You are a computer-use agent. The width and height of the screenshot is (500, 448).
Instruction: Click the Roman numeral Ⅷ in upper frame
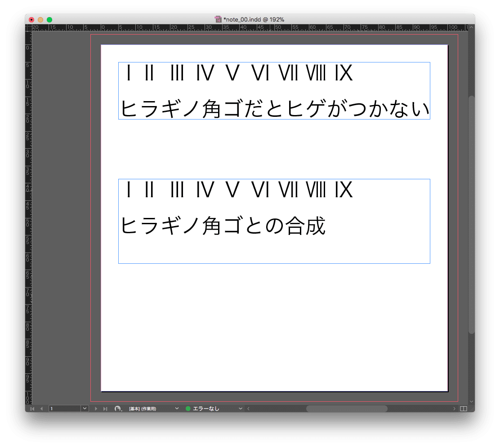[316, 73]
